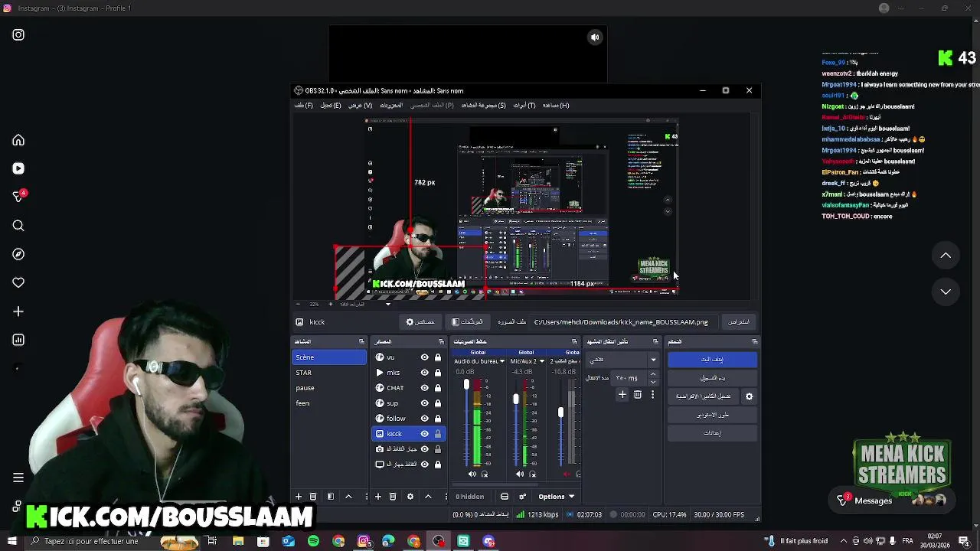The width and height of the screenshot is (980, 551).
Task: Move selected source up with arrow
Action: coord(428,497)
